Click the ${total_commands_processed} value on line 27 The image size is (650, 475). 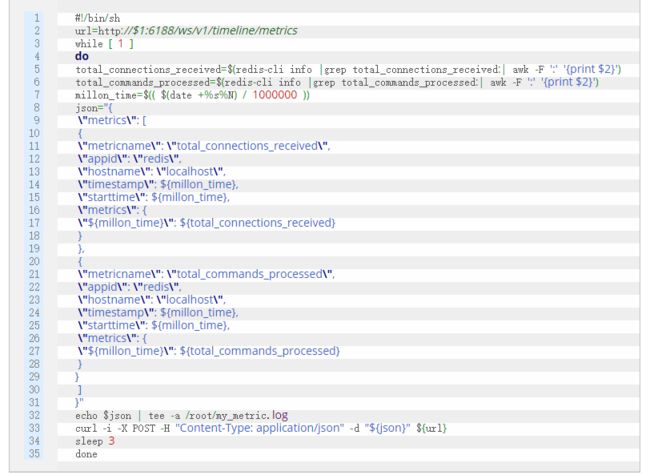260,351
